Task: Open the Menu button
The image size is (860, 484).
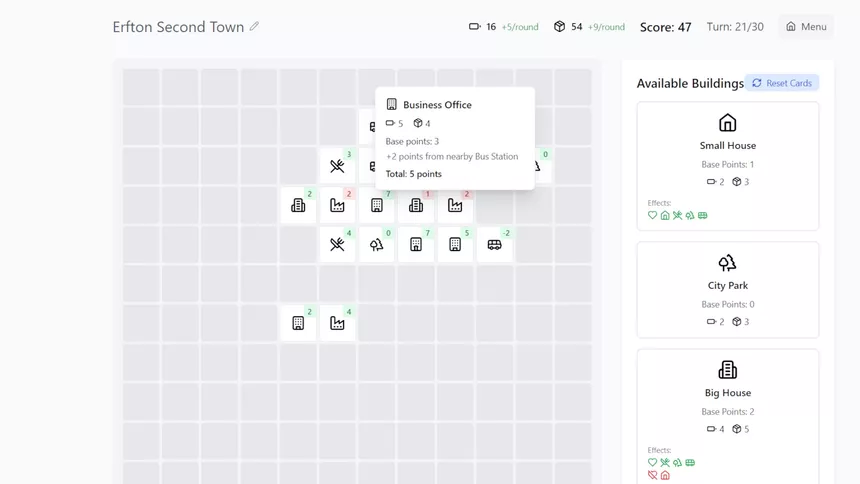Action: (806, 26)
